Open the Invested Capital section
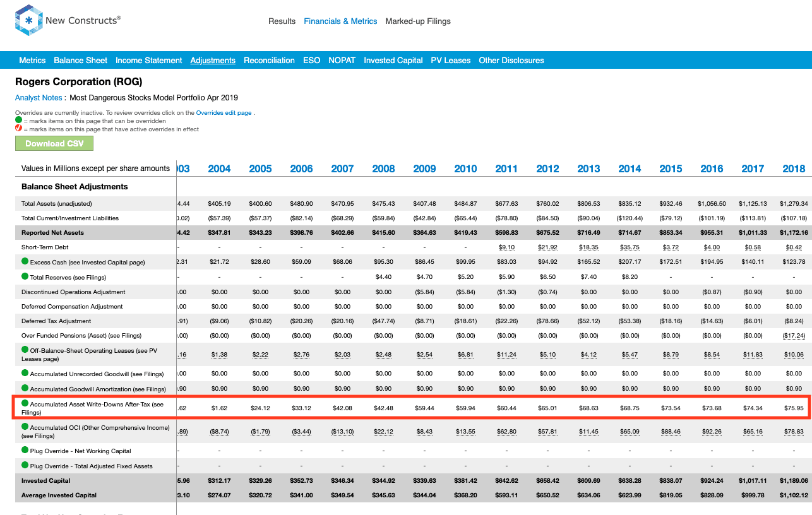Viewport: 812px width, 515px height. coord(393,61)
